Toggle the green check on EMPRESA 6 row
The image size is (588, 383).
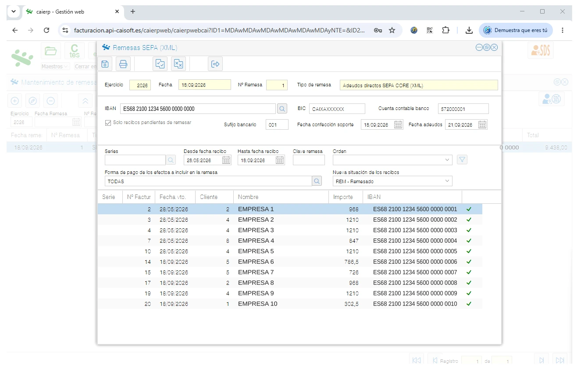[x=469, y=262]
